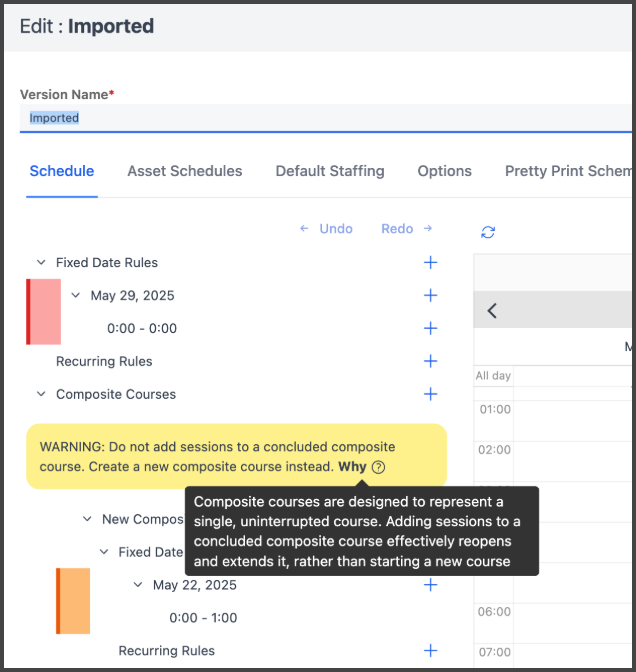Viewport: 636px width, 672px height.
Task: Click the May 29, 2025 date label
Action: coord(132,296)
